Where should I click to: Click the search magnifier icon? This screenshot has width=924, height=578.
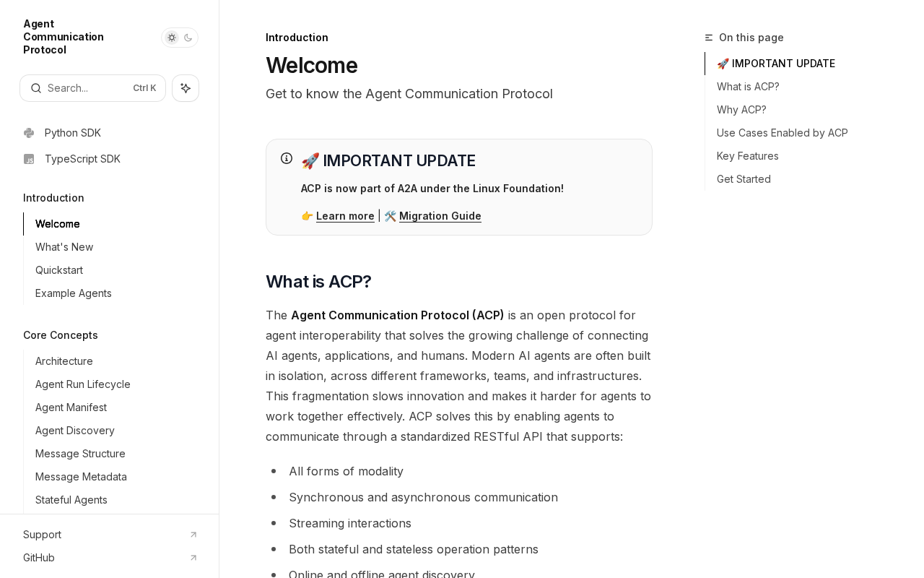click(36, 88)
